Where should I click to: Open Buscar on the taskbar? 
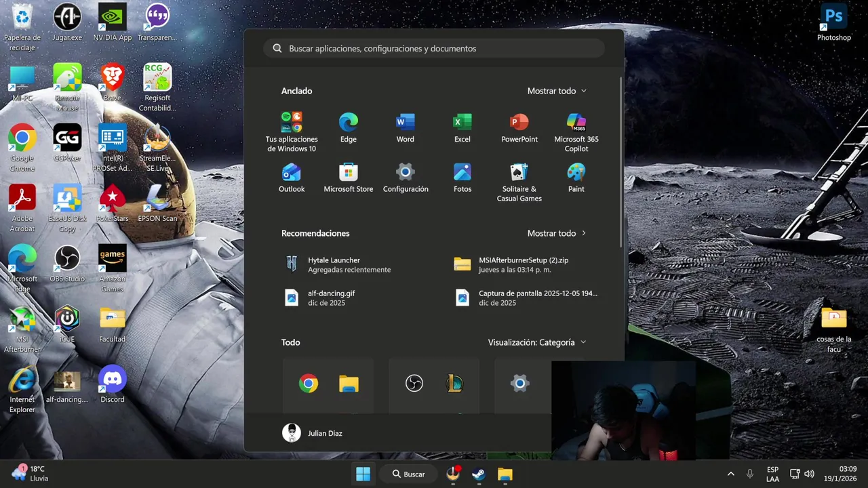click(x=408, y=474)
